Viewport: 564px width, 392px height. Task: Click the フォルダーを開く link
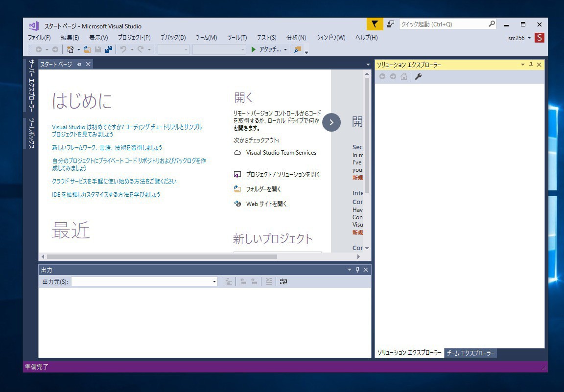(263, 189)
